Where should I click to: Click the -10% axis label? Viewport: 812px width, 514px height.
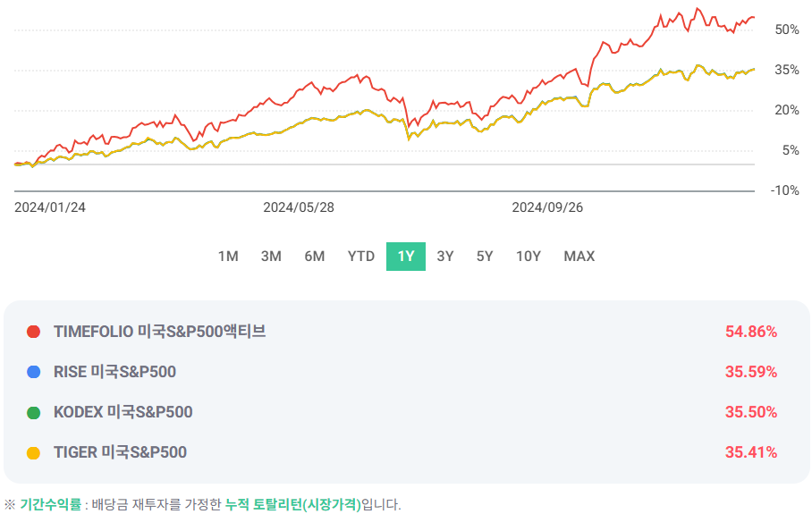pos(784,190)
